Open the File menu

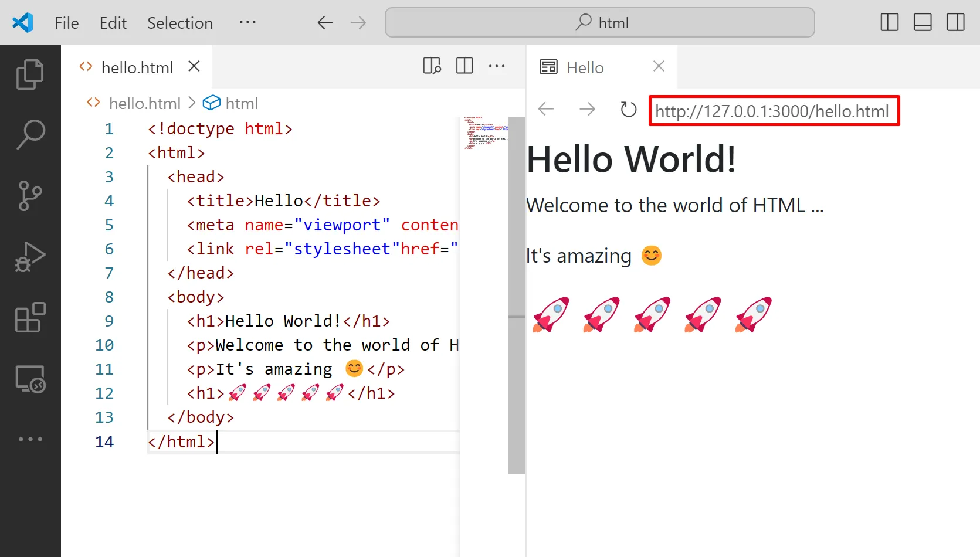click(66, 23)
